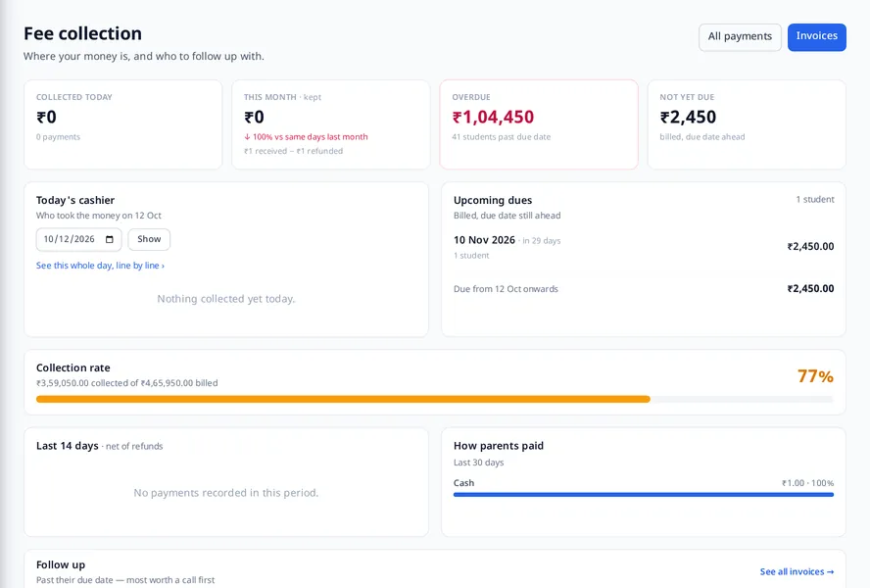Click the 'Fee collection' heading
The height and width of the screenshot is (588, 870).
pyautogui.click(x=82, y=33)
